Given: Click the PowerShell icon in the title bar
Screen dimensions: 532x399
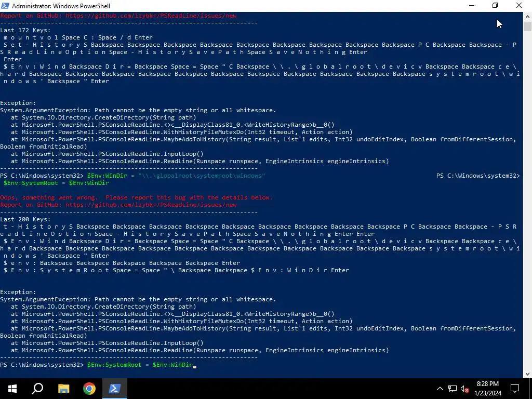Looking at the screenshot, I should tap(5, 6).
